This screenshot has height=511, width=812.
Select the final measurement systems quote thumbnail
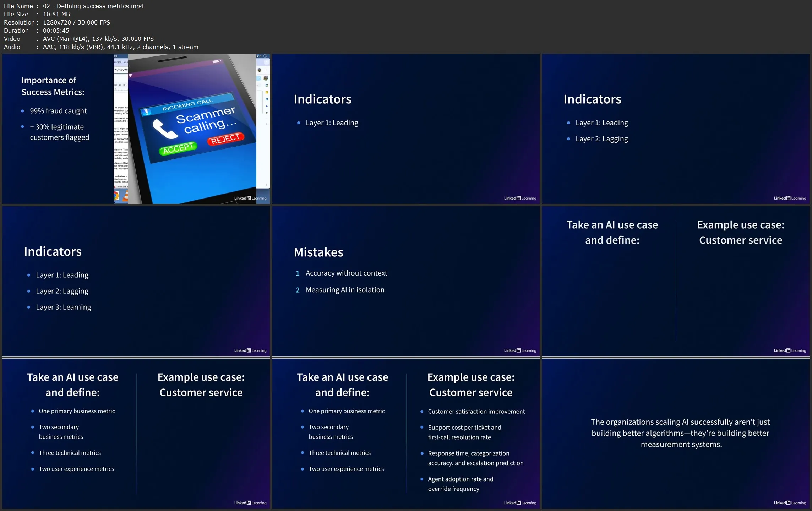click(676, 433)
